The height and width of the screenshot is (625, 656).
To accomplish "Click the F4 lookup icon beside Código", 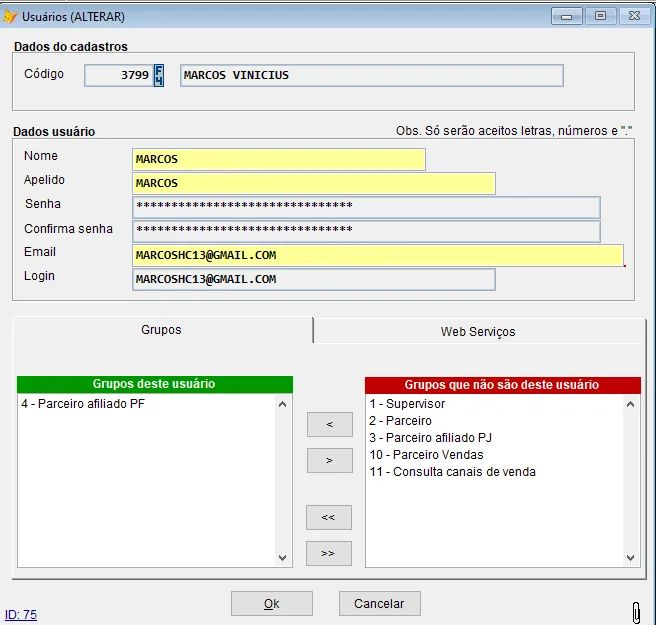I will 158,76.
